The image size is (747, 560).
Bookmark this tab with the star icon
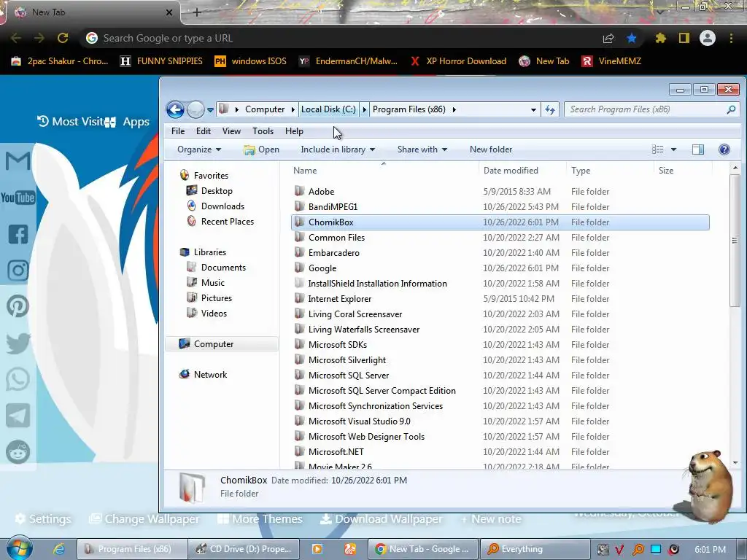tap(632, 38)
